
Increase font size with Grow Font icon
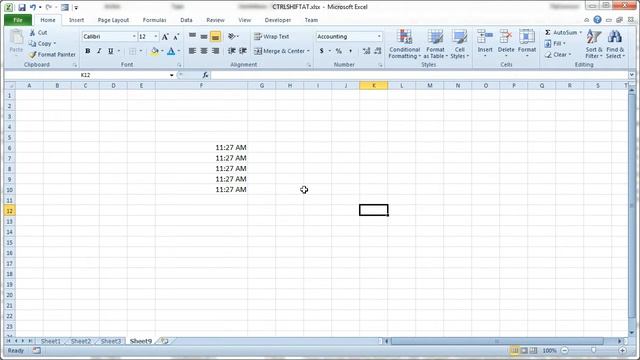pyautogui.click(x=165, y=37)
